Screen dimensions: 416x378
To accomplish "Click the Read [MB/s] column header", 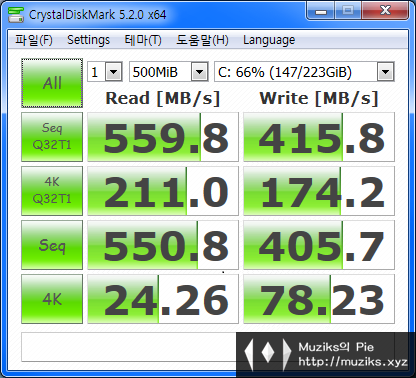I will (x=163, y=99).
